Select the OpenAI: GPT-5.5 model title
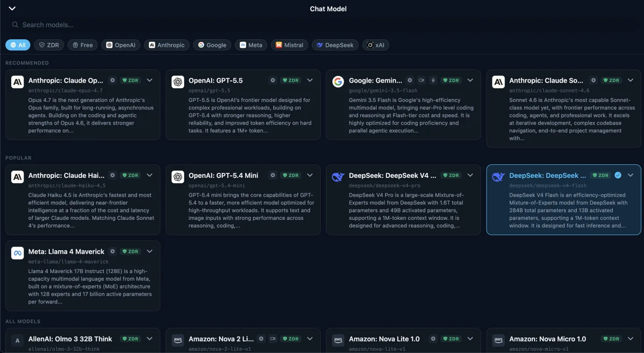This screenshot has height=353, width=644. click(216, 80)
